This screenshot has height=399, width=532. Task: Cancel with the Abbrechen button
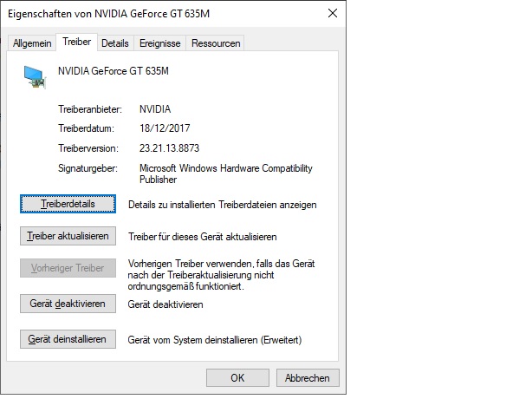click(308, 378)
